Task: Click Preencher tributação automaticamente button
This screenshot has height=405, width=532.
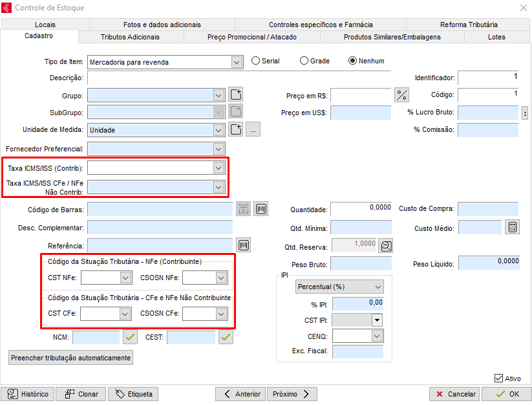Action: coord(70,358)
